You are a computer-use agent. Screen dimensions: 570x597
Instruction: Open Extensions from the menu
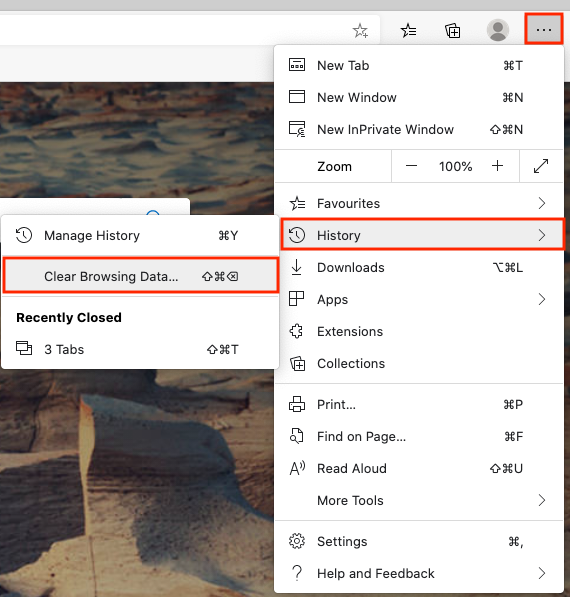(418, 331)
